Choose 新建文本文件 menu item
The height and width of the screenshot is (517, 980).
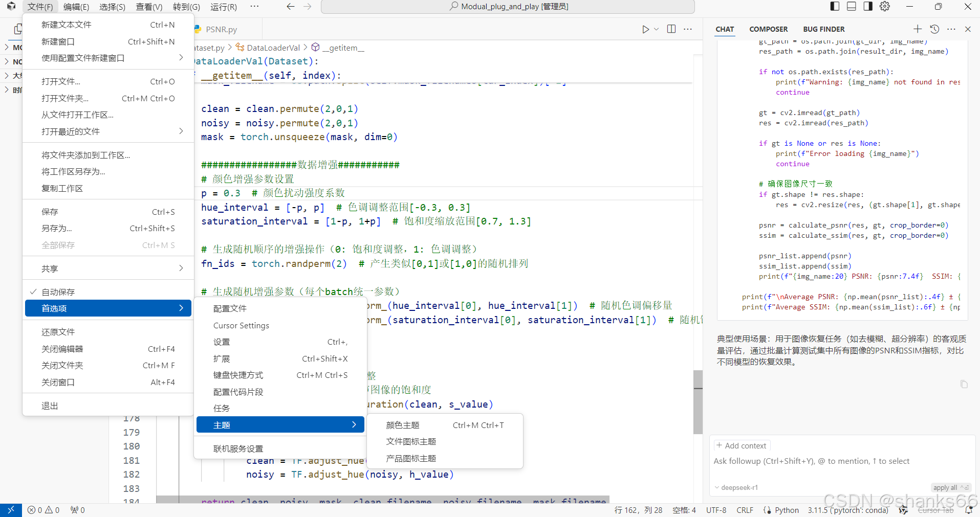coord(108,25)
